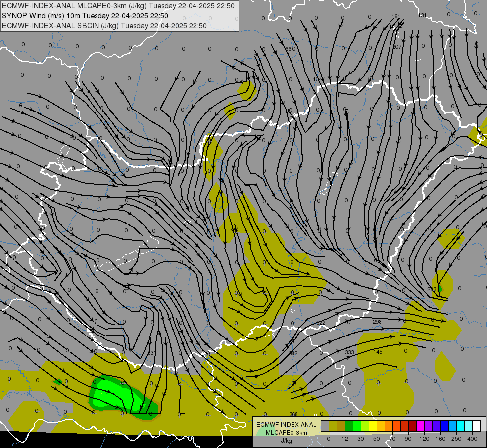Click the MLCAPE0-3km title line at top
487x448 pixels.
pyautogui.click(x=118, y=6)
